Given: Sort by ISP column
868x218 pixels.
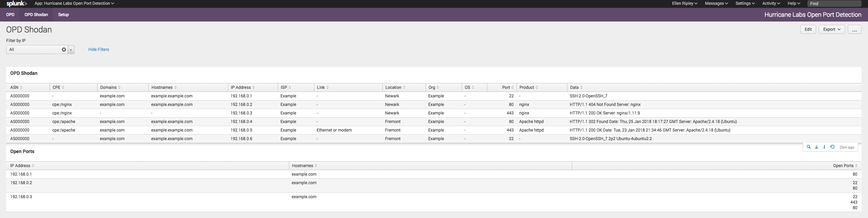Looking at the screenshot, I should 286,87.
